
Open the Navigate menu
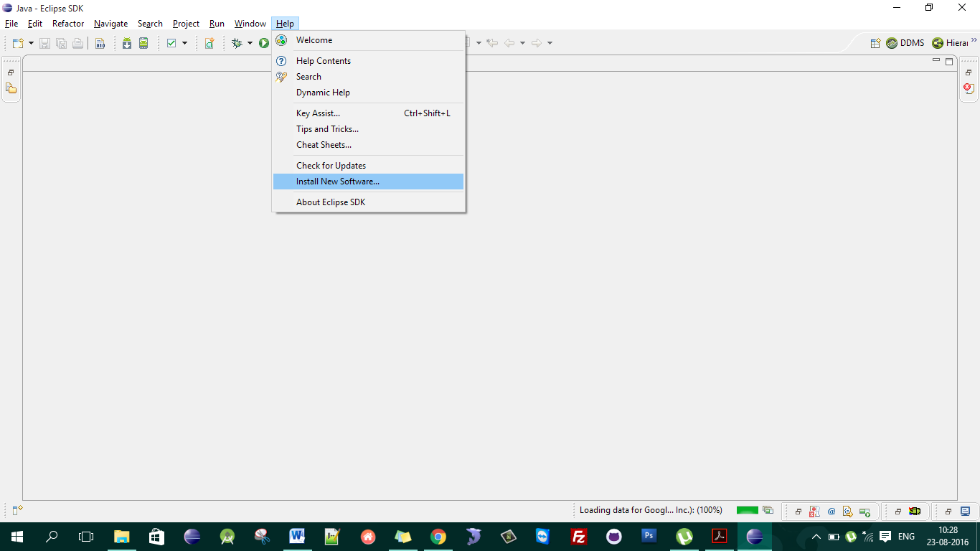pos(110,24)
